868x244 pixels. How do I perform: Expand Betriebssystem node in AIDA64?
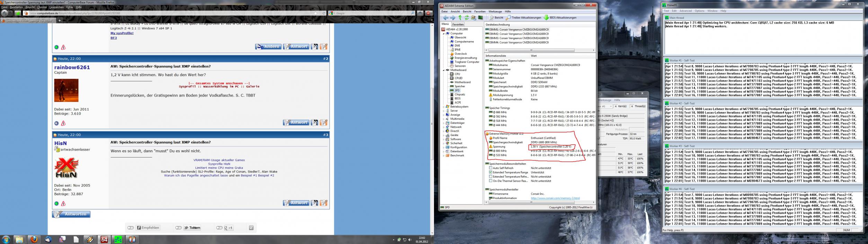pos(444,107)
